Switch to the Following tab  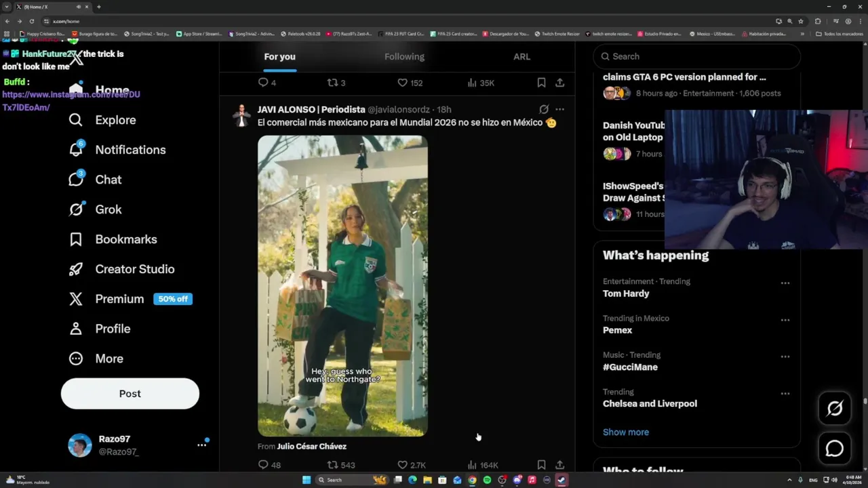point(404,57)
